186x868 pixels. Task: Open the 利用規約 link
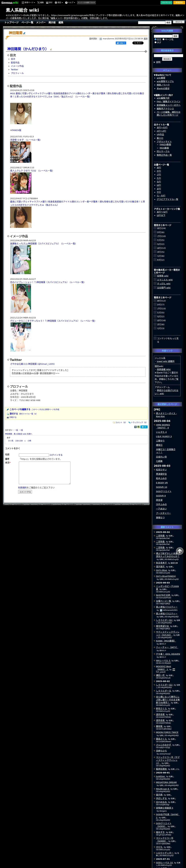point(22,488)
